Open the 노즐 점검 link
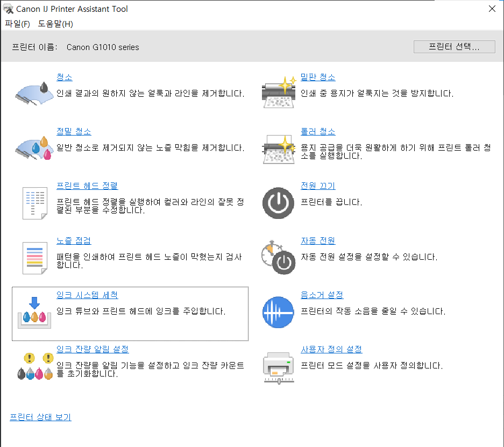Image resolution: width=504 pixels, height=447 pixels. click(74, 240)
